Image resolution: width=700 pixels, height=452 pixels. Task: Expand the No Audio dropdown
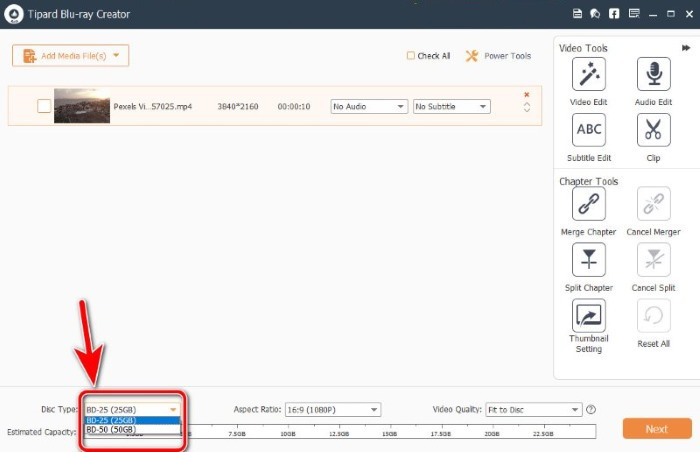click(x=369, y=106)
